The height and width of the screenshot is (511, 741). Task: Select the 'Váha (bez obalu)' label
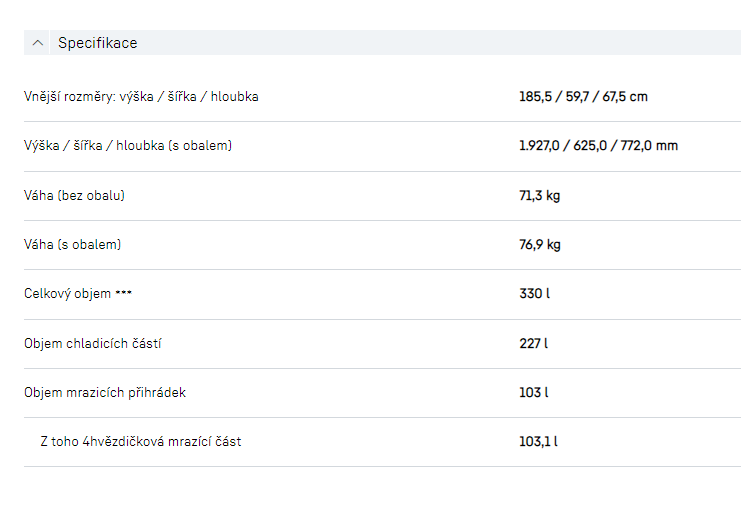74,195
